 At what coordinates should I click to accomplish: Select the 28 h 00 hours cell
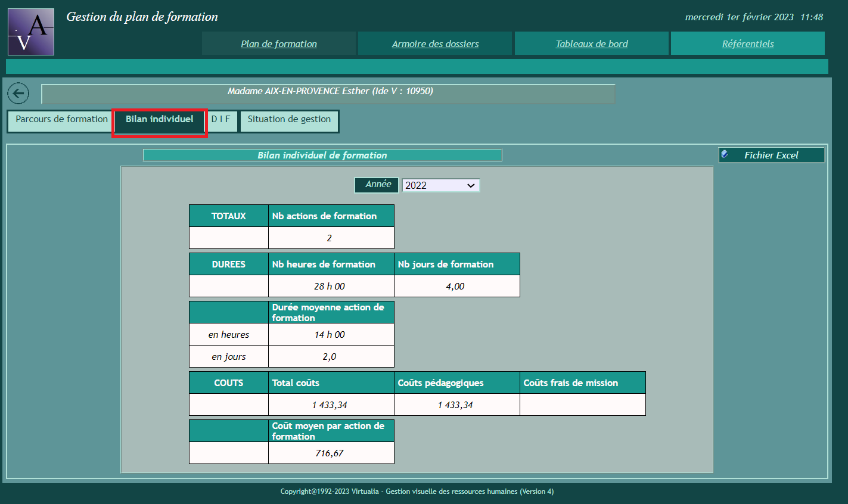[x=331, y=286]
